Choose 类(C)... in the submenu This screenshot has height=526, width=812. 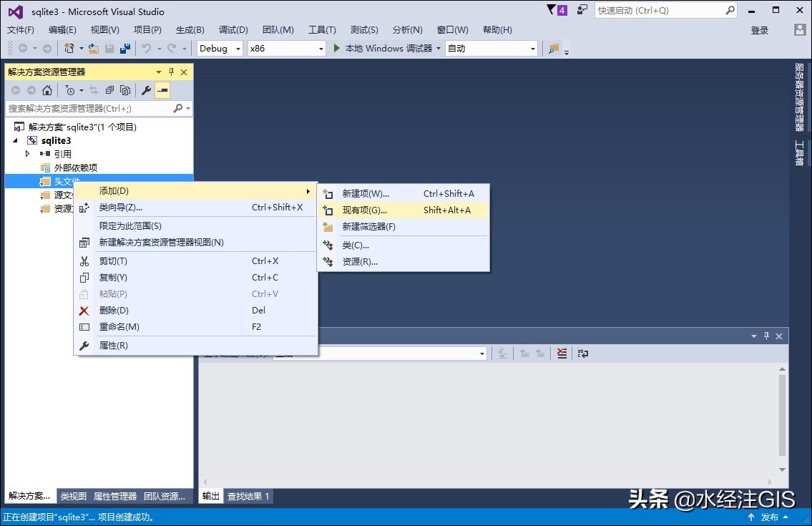[403, 245]
